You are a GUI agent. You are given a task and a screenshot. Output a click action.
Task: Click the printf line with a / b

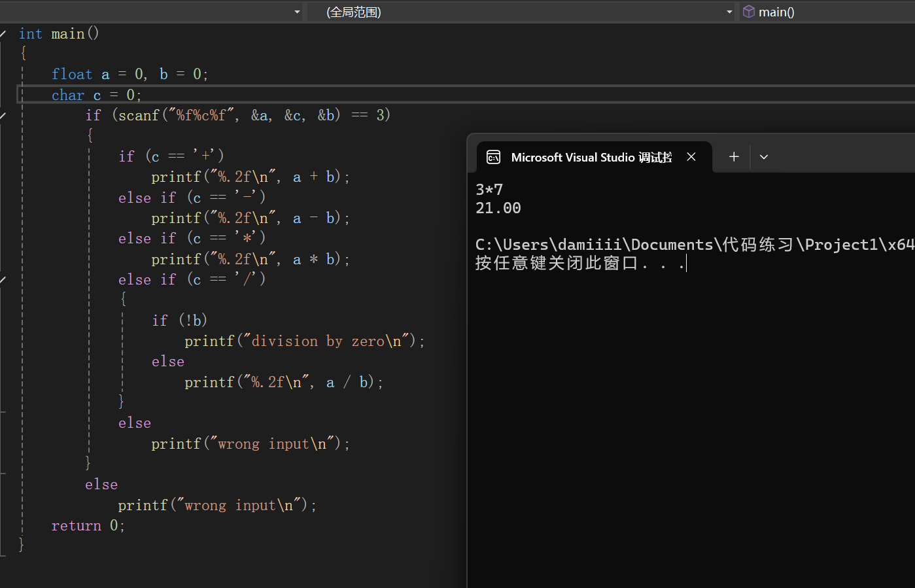(x=284, y=382)
